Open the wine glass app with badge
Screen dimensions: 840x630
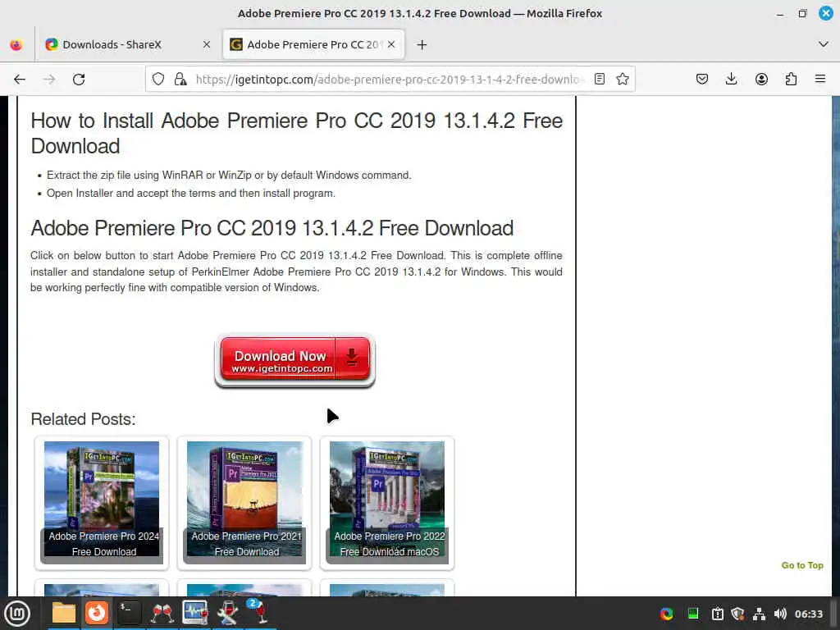click(258, 612)
